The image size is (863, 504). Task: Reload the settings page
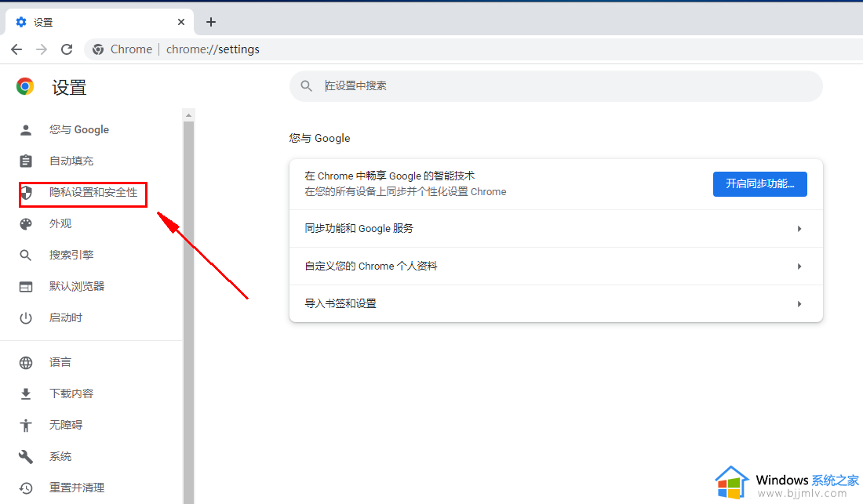[x=67, y=49]
